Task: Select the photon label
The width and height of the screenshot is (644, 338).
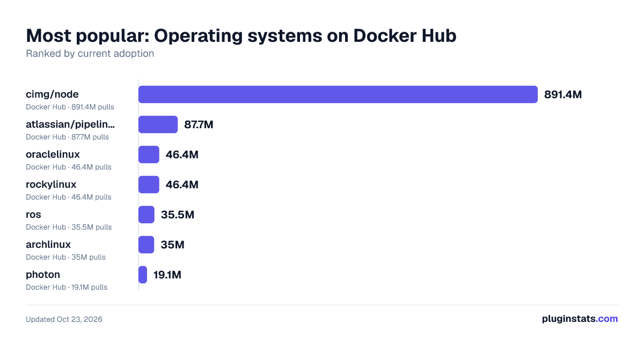Action: (x=43, y=275)
